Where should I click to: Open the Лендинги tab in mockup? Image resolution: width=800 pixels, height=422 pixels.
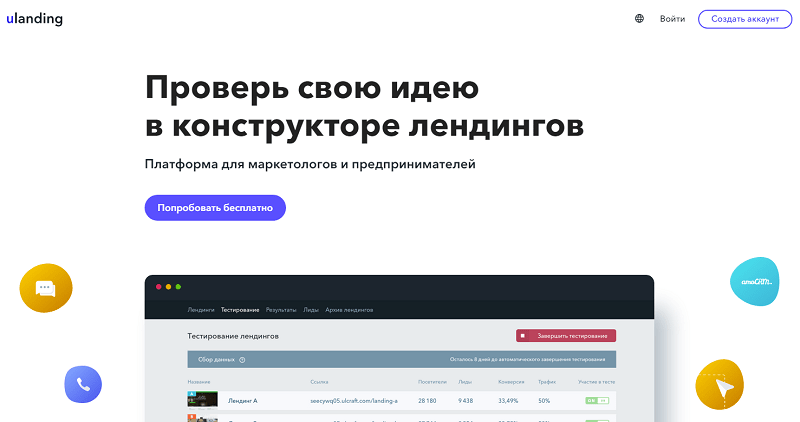(201, 310)
